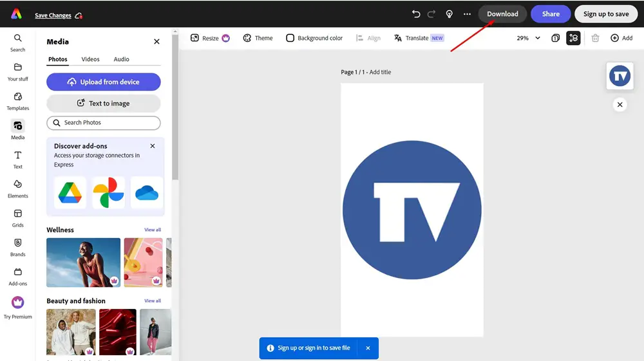Open the Resize tool
The height and width of the screenshot is (361, 644).
pyautogui.click(x=210, y=38)
